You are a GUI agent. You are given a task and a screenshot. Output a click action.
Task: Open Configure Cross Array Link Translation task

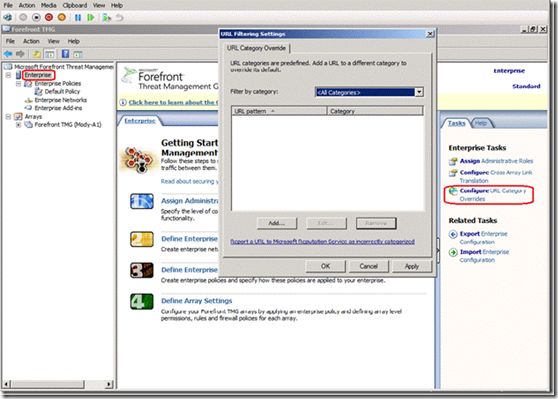pyautogui.click(x=496, y=177)
